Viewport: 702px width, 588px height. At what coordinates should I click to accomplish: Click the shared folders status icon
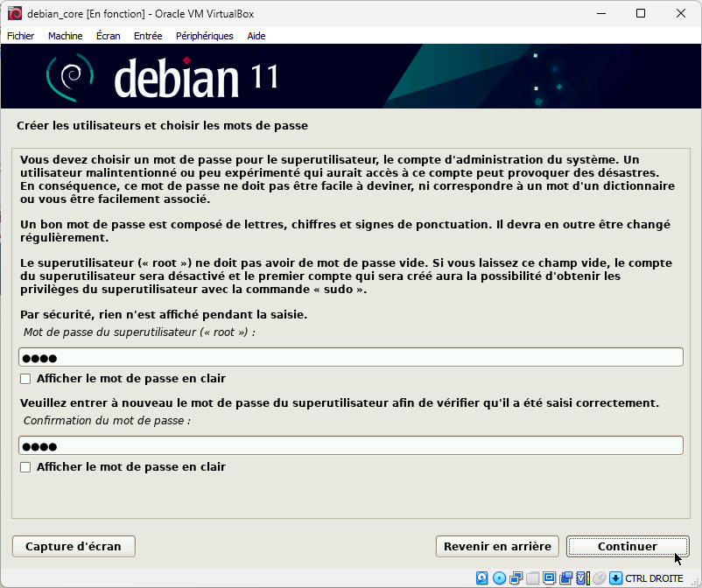(x=533, y=578)
